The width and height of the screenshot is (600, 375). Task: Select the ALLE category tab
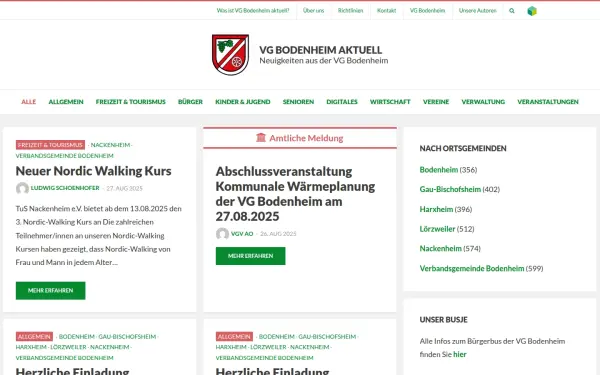point(29,102)
